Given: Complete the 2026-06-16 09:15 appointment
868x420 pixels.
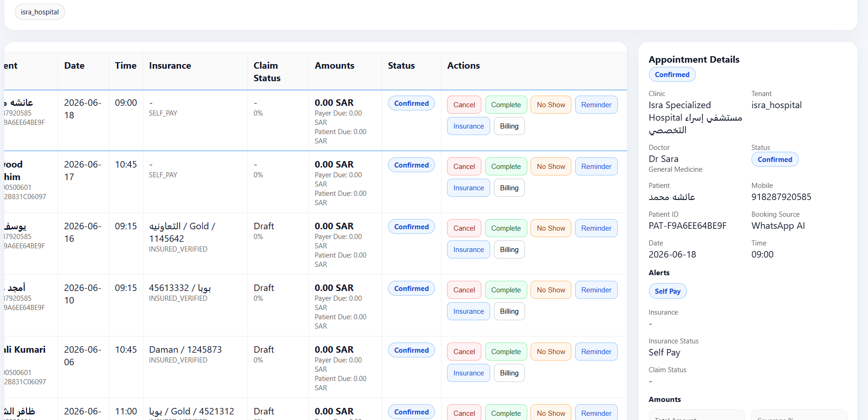Looking at the screenshot, I should point(506,228).
